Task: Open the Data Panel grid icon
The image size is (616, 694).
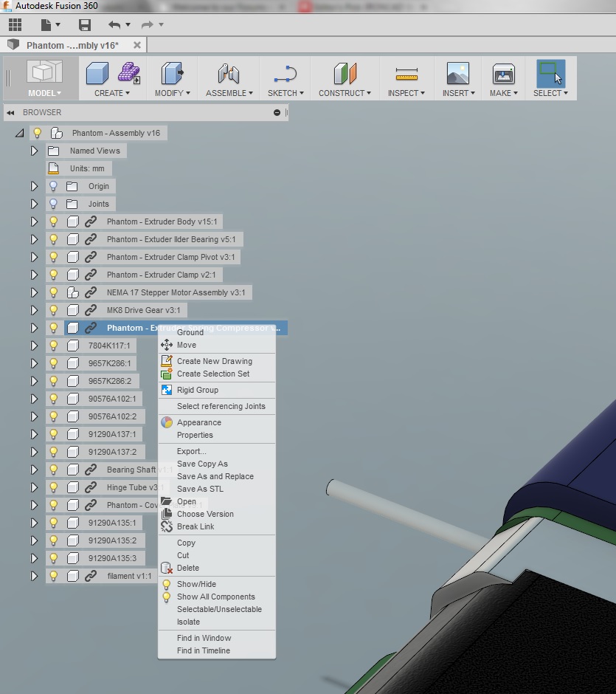Action: [15, 25]
